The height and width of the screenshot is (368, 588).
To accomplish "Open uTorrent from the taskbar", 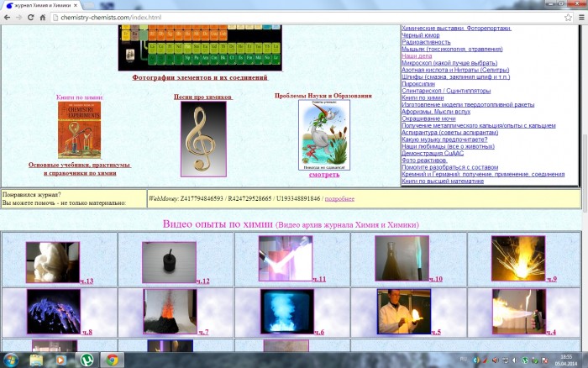I will pos(87,360).
